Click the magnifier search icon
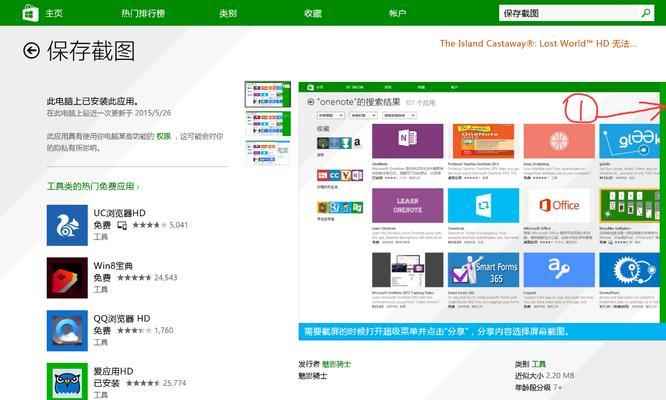 click(x=646, y=13)
